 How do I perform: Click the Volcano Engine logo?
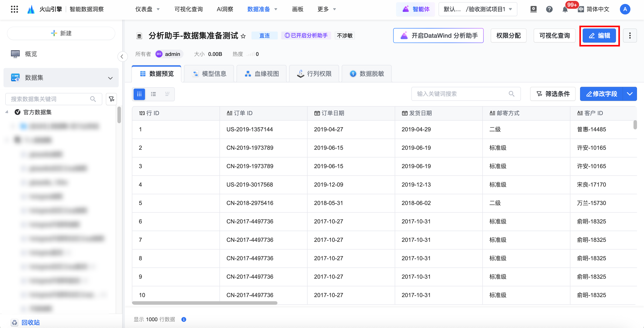pos(31,9)
